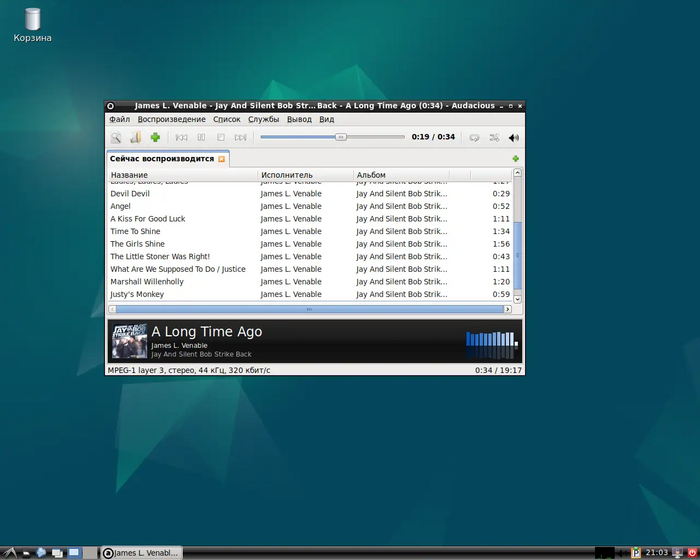700x560 pixels.
Task: Click the search library magnifier icon
Action: pyautogui.click(x=116, y=137)
